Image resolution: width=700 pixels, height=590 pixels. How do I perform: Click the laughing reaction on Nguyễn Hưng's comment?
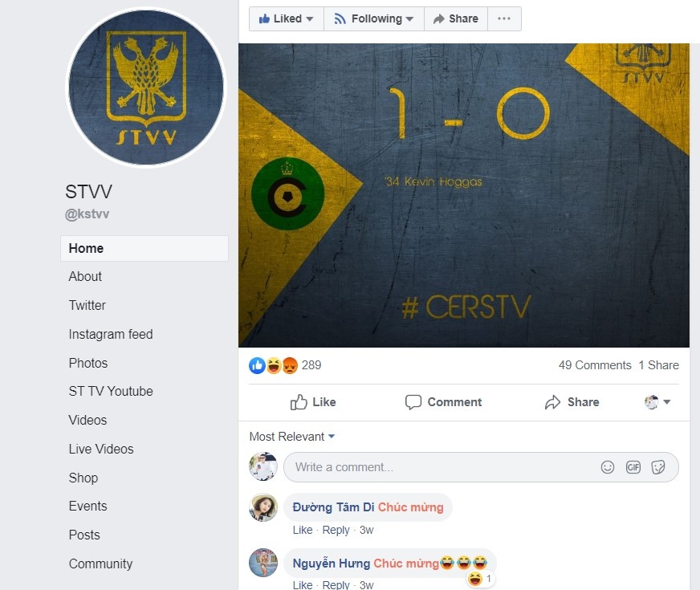pyautogui.click(x=475, y=579)
